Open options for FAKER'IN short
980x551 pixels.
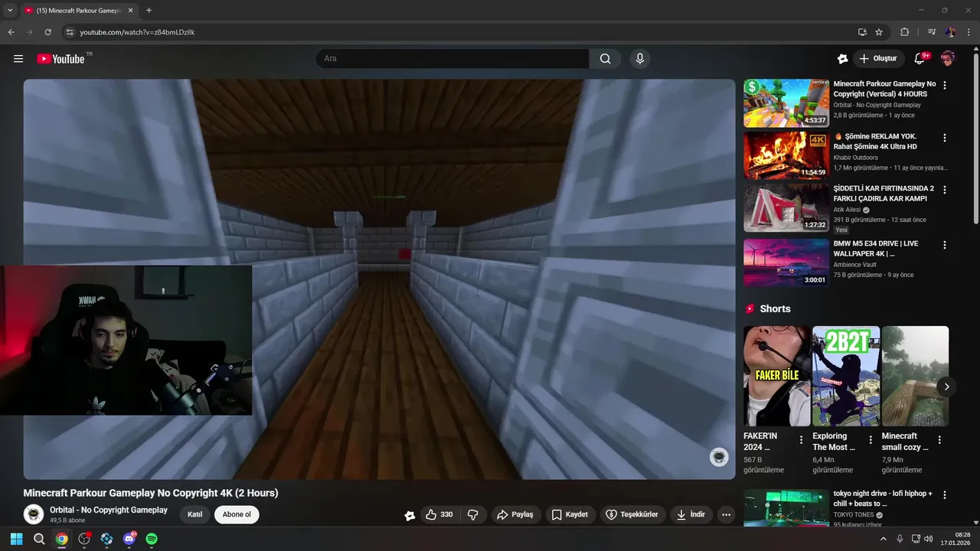tap(802, 440)
